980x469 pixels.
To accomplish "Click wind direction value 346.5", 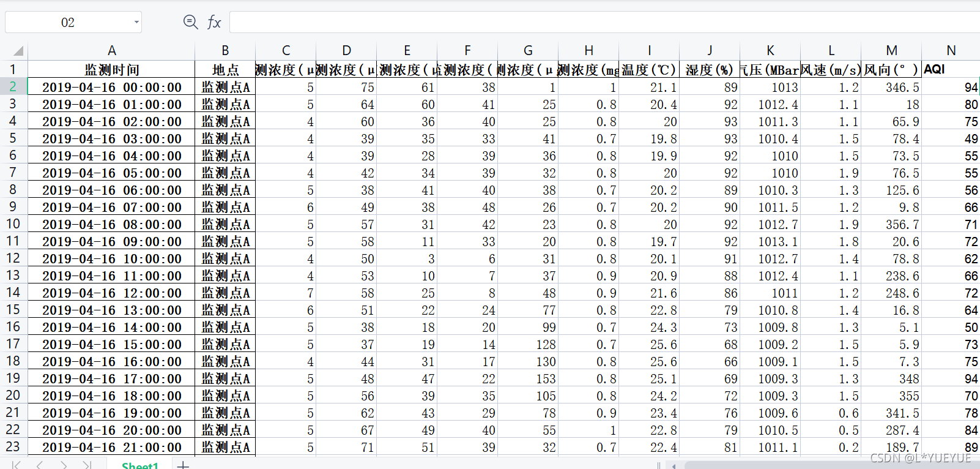I will click(x=891, y=87).
